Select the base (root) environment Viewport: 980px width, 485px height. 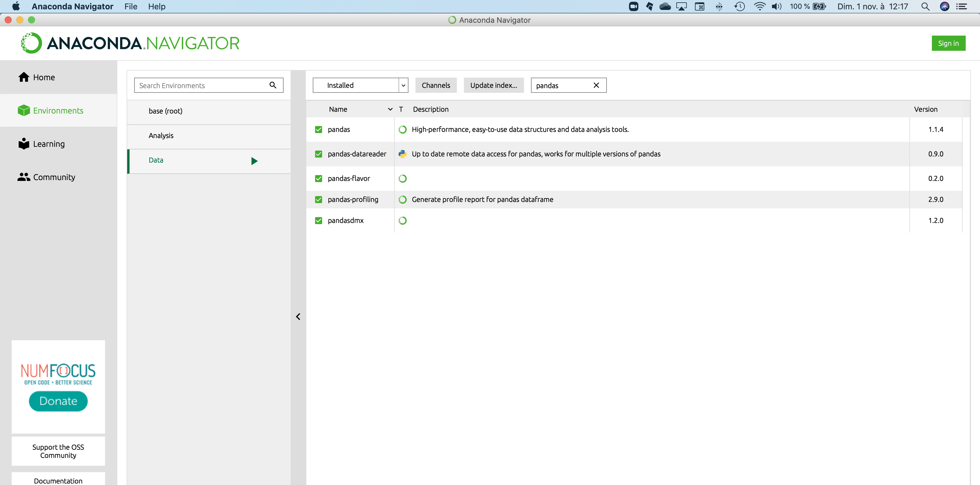pos(165,111)
